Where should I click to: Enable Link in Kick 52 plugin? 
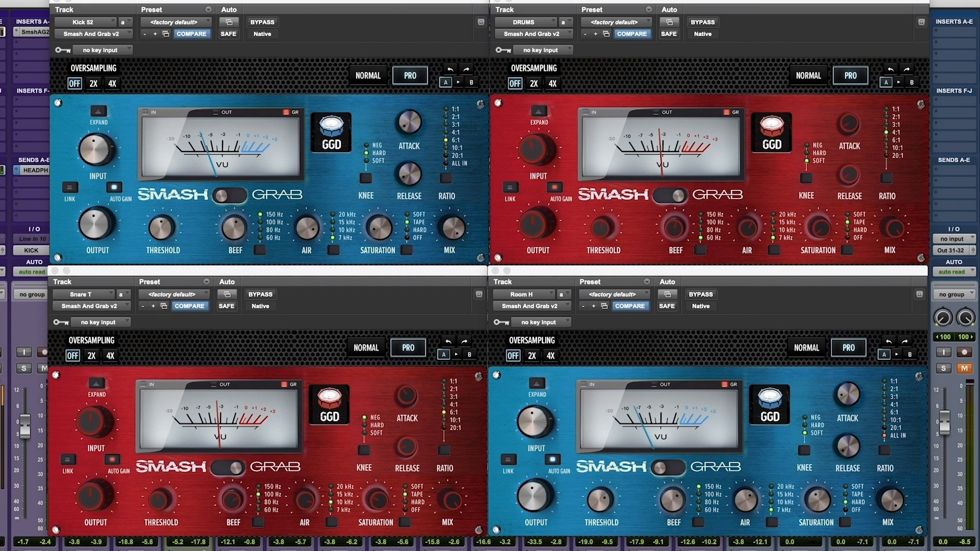tap(70, 187)
